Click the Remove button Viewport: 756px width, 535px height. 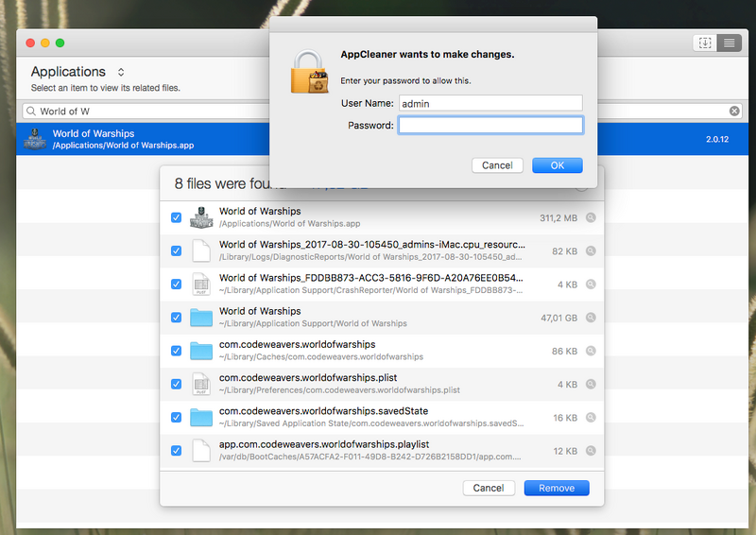click(557, 488)
